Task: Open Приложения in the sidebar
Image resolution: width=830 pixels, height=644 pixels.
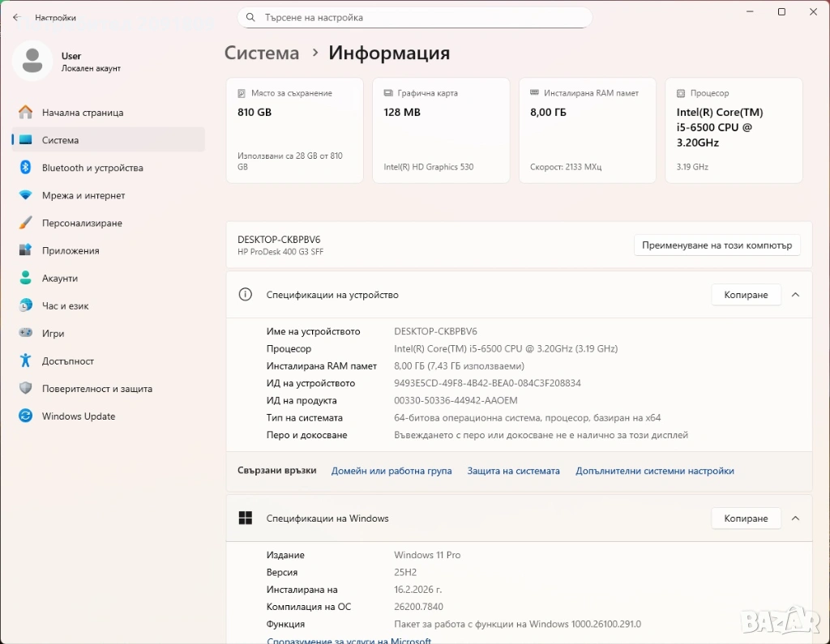Action: click(x=71, y=250)
